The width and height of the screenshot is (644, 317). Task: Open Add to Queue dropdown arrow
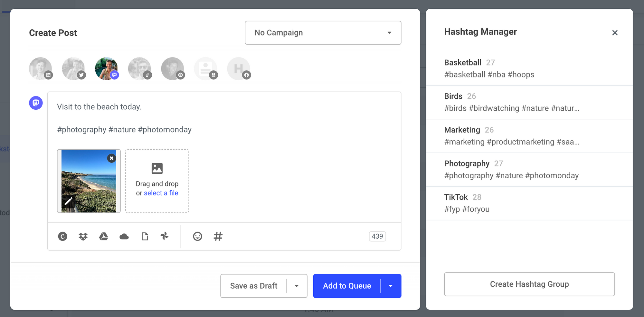[x=391, y=286]
